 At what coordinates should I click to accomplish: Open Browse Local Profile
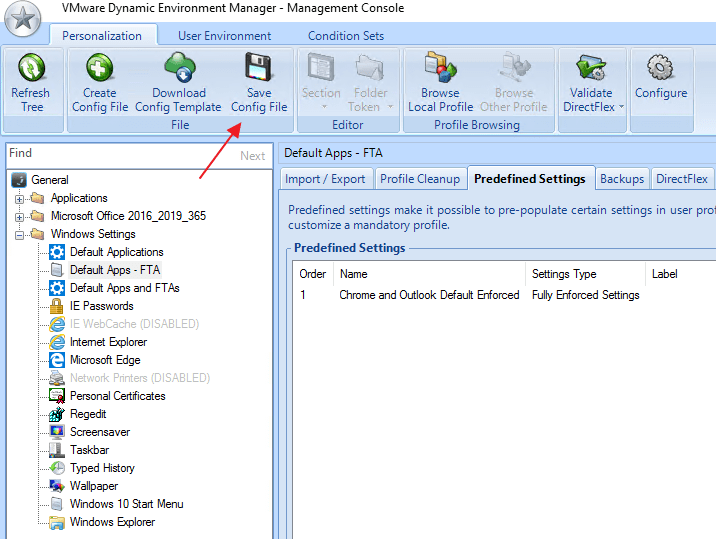point(440,69)
